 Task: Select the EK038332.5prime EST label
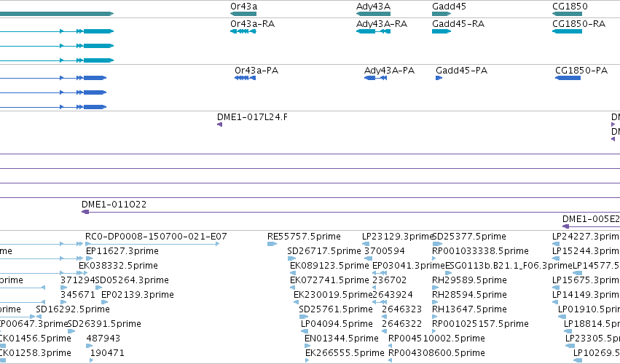[118, 266]
